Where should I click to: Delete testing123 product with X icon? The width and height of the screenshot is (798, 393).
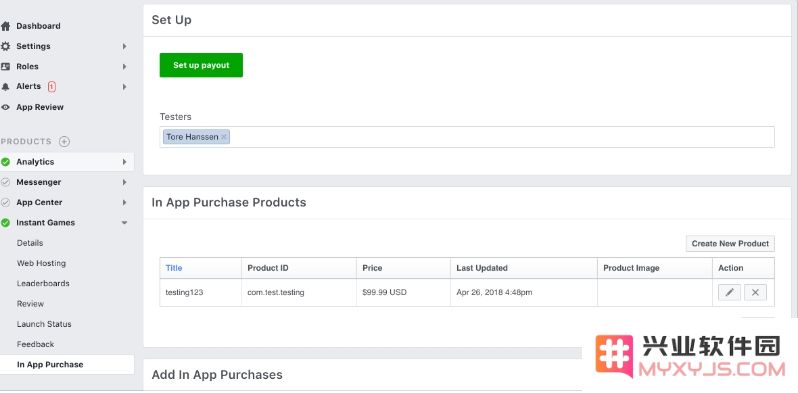755,292
